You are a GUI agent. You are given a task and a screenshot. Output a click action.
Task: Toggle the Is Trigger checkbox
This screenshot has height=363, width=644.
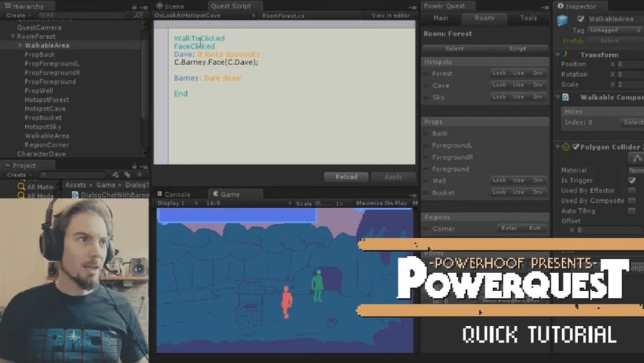(x=632, y=181)
